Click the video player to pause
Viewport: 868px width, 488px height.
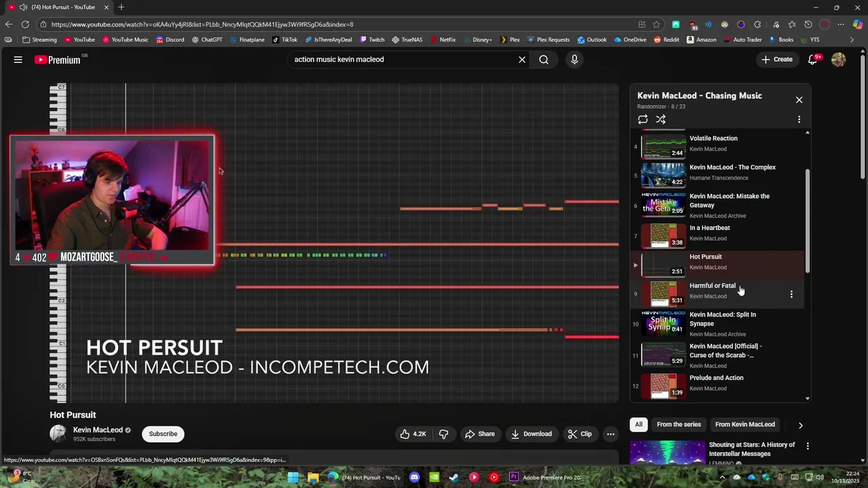pos(334,243)
